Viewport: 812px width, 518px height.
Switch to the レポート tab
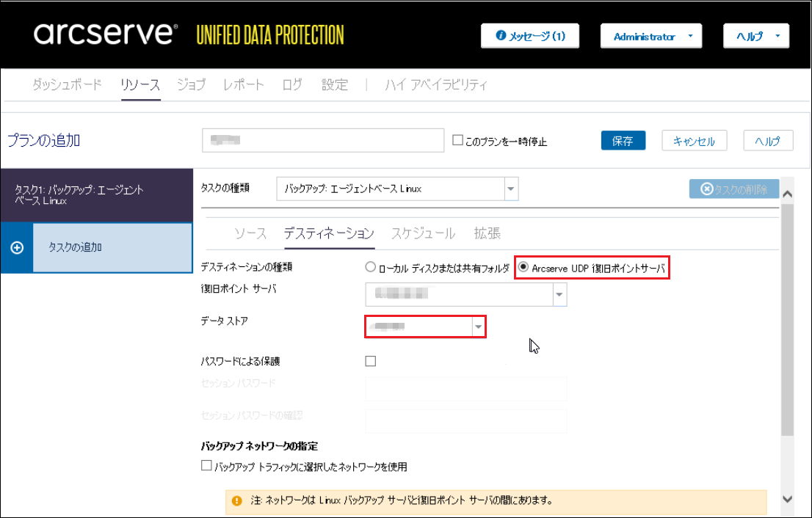click(244, 84)
